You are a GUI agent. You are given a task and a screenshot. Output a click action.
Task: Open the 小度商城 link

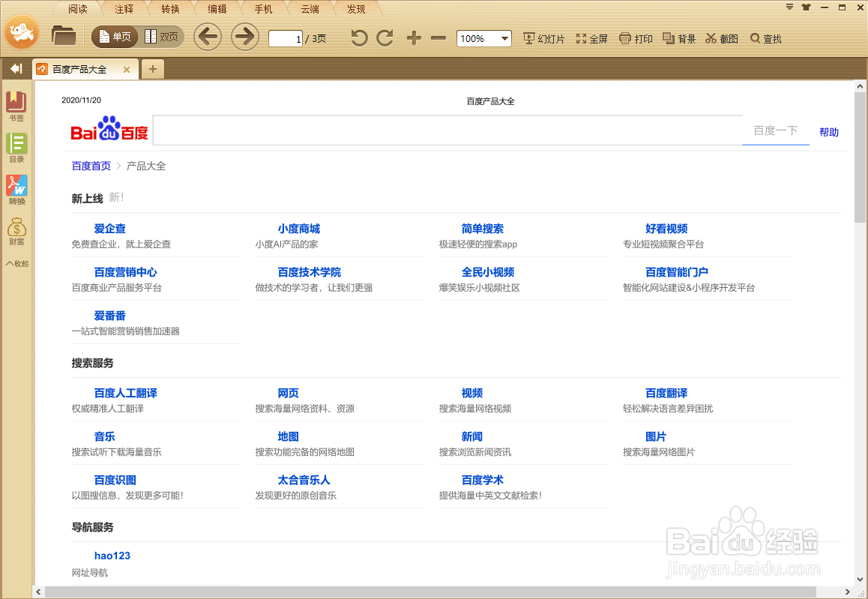pos(299,229)
